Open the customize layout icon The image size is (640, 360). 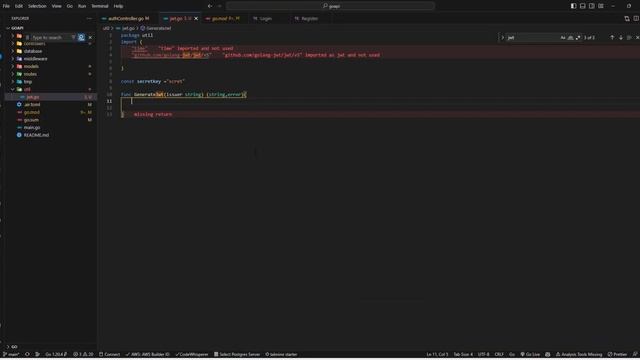coord(601,6)
